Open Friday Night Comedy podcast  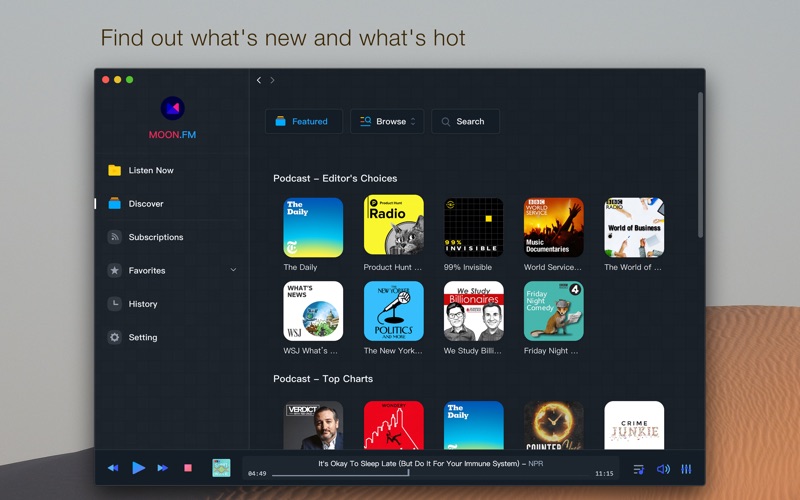[x=554, y=311]
